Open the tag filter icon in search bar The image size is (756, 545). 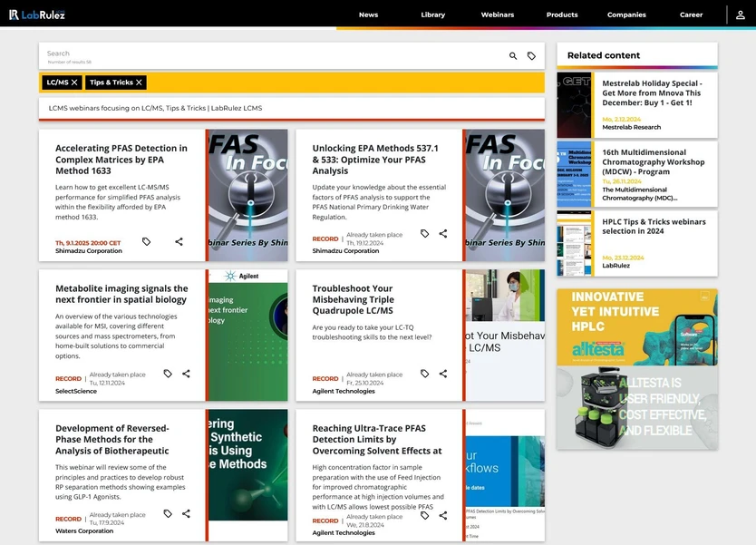[x=531, y=56]
